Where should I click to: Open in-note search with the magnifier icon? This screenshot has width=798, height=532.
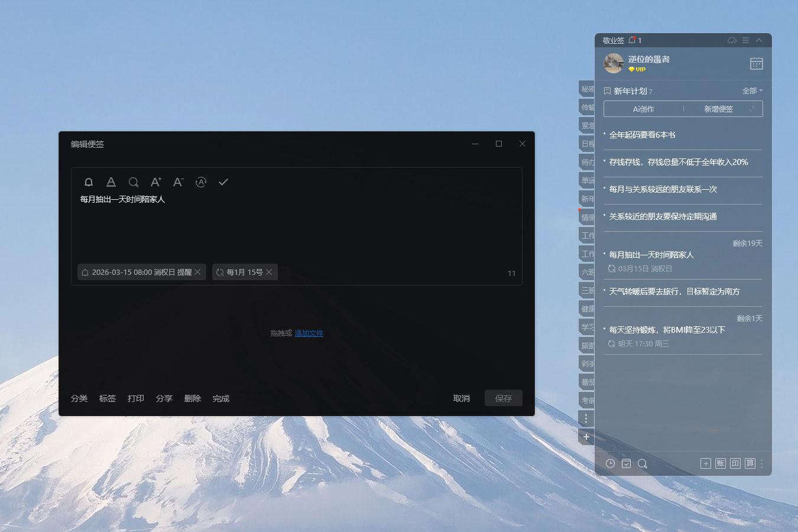[x=134, y=182]
